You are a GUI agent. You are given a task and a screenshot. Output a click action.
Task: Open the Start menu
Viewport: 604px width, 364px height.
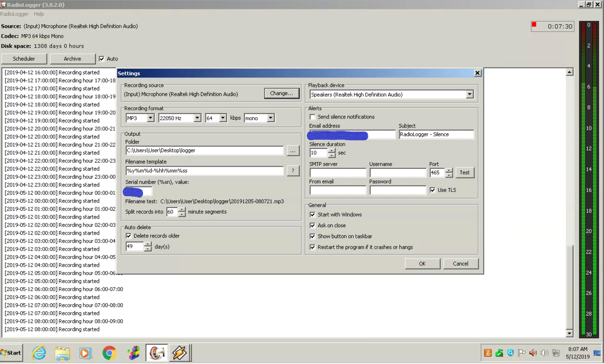point(11,353)
